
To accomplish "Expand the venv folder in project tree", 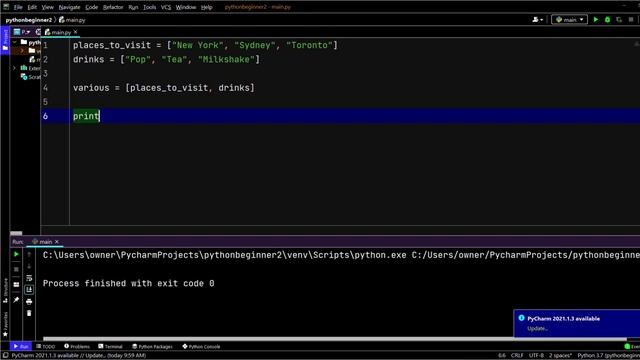I will tap(22, 51).
